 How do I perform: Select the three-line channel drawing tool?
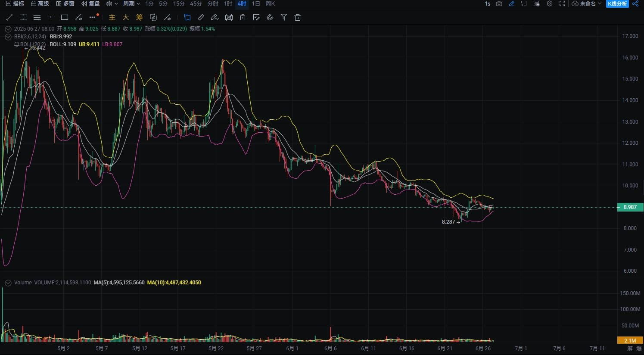(x=23, y=17)
